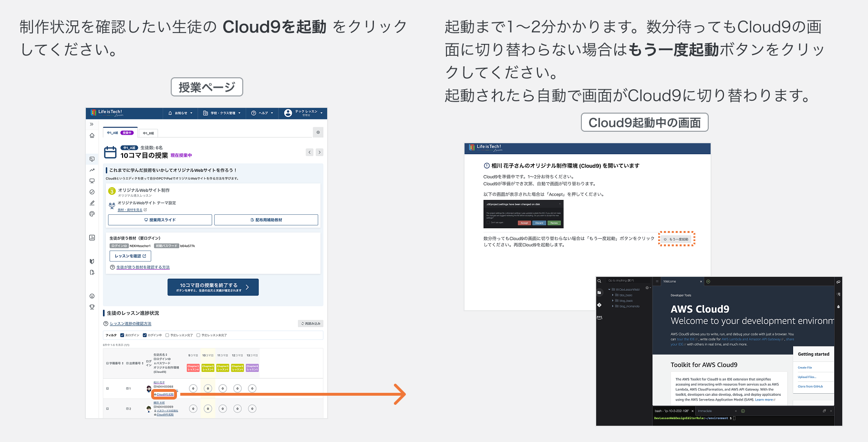The width and height of the screenshot is (868, 442).
Task: Open the palette icon in the sidebar
Action: pyautogui.click(x=92, y=213)
